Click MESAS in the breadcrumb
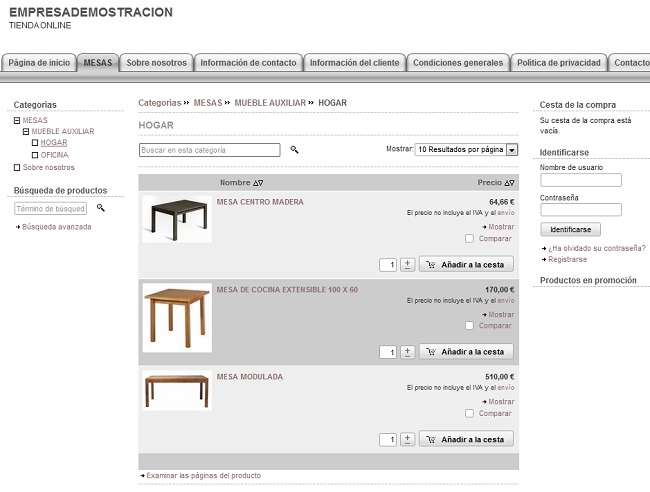Image resolution: width=650 pixels, height=492 pixels. click(208, 103)
